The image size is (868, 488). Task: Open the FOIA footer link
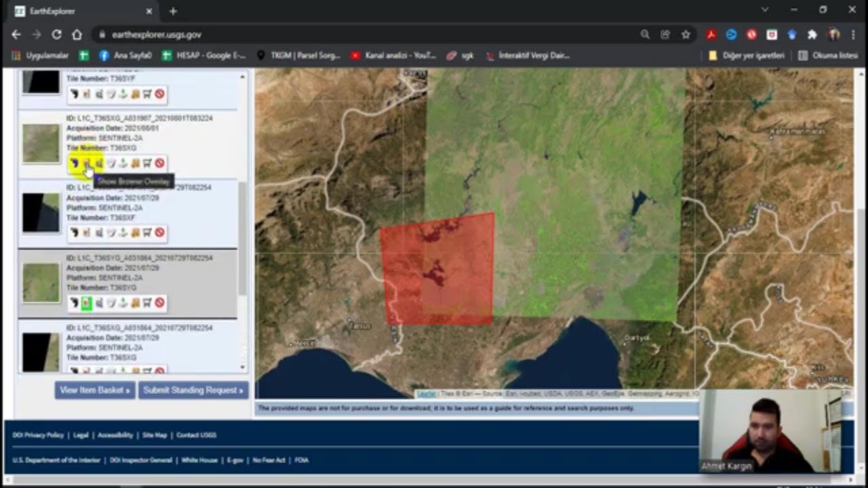coord(302,460)
